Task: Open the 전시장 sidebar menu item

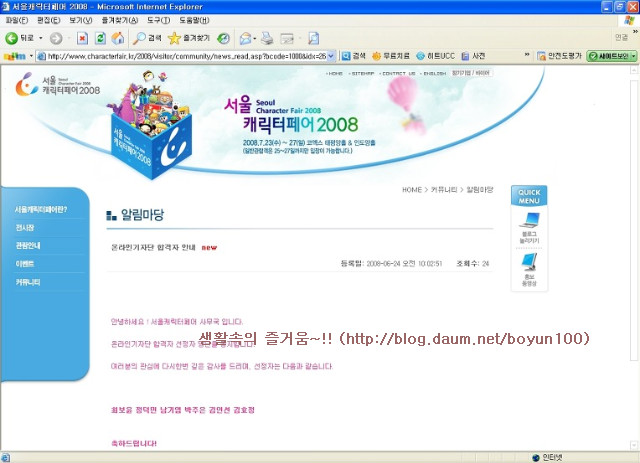Action: [25, 227]
